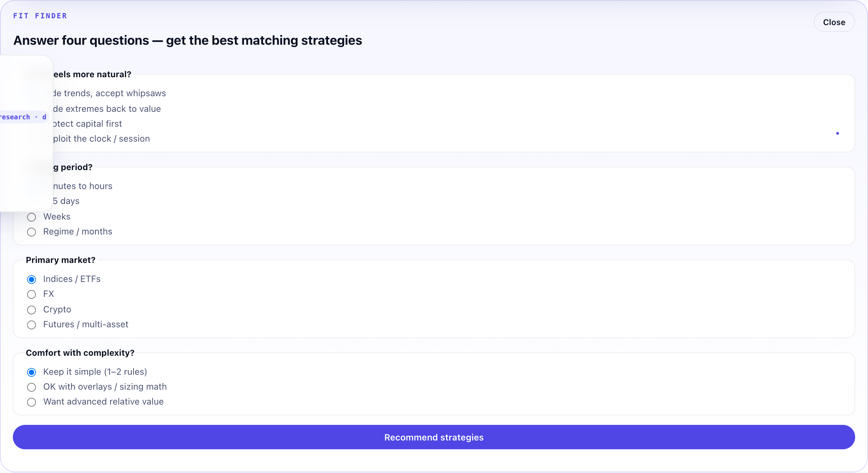Select Indices / ETFs as primary market

tap(31, 279)
